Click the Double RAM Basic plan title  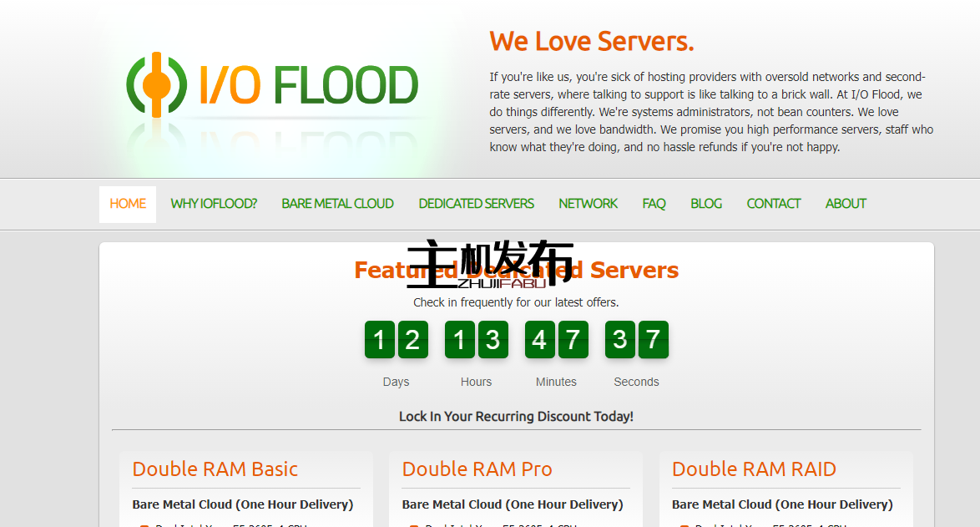coord(215,469)
